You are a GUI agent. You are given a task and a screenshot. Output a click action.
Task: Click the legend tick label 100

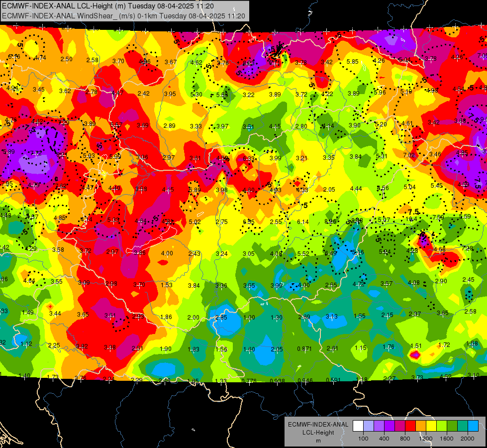pos(363,439)
